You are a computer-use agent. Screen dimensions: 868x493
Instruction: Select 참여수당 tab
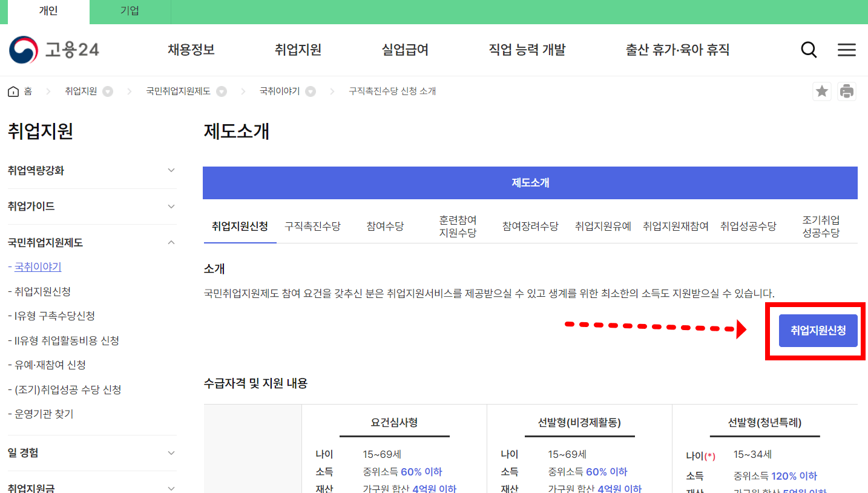click(385, 227)
